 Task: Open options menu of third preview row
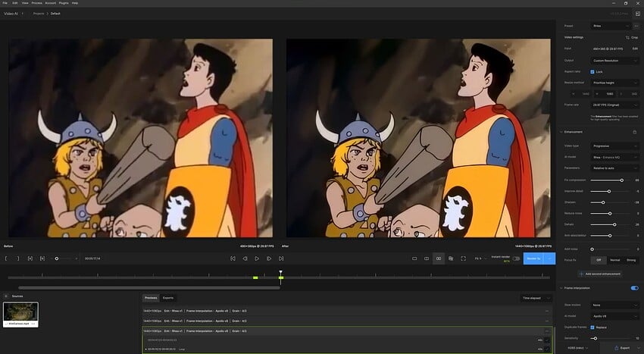[x=547, y=331]
